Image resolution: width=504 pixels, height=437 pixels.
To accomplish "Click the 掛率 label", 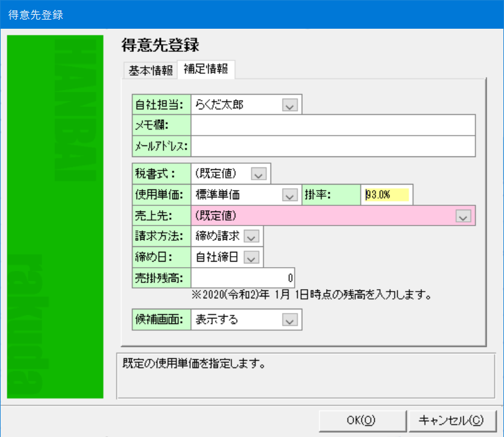I will point(332,194).
